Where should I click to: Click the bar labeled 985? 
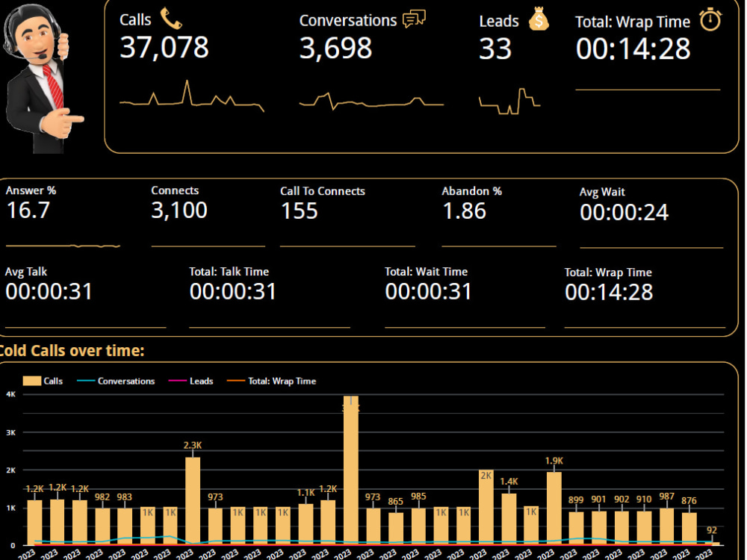coord(419,526)
